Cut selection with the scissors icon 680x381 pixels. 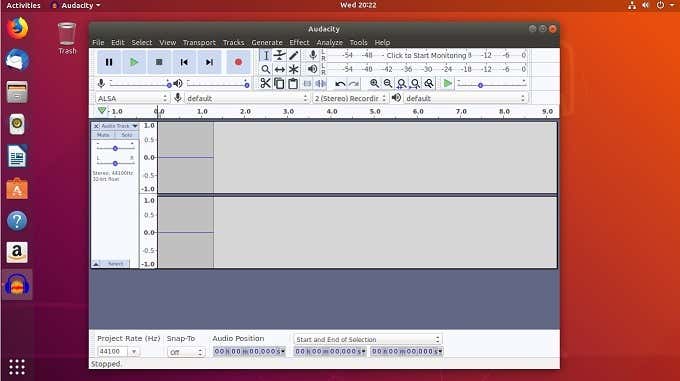265,83
